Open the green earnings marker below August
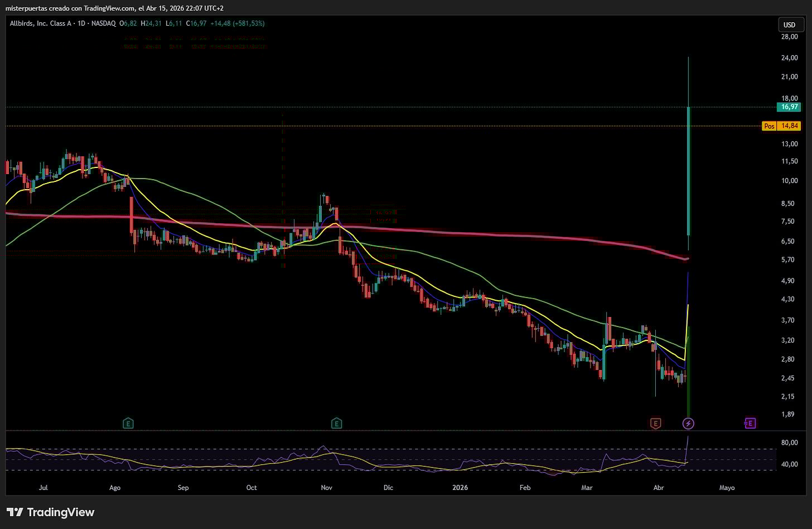The image size is (812, 529). coord(128,424)
